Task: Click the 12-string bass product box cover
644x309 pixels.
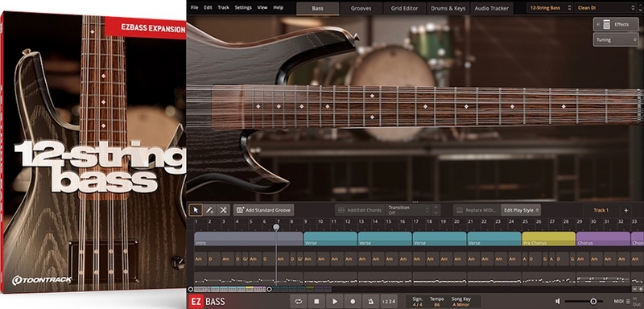Action: click(x=93, y=152)
